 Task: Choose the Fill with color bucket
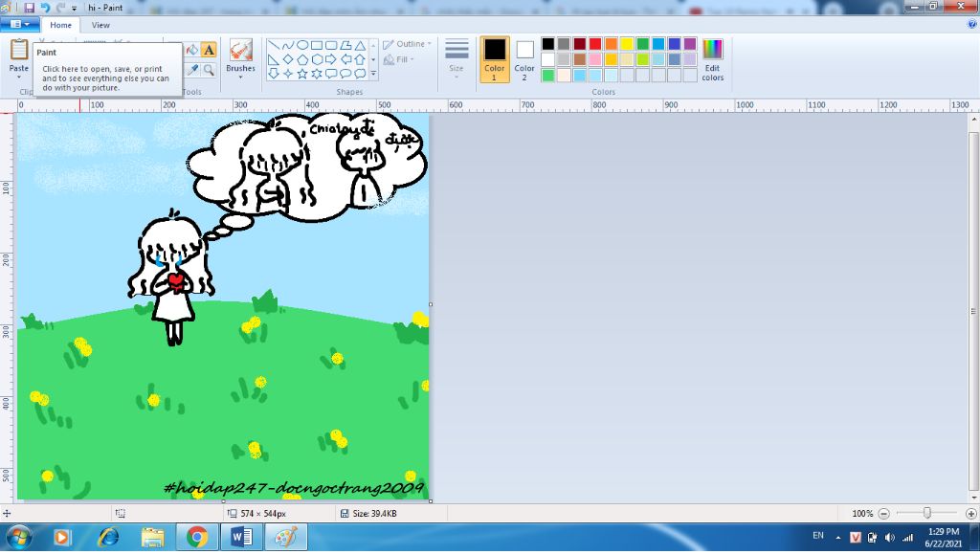coord(192,50)
